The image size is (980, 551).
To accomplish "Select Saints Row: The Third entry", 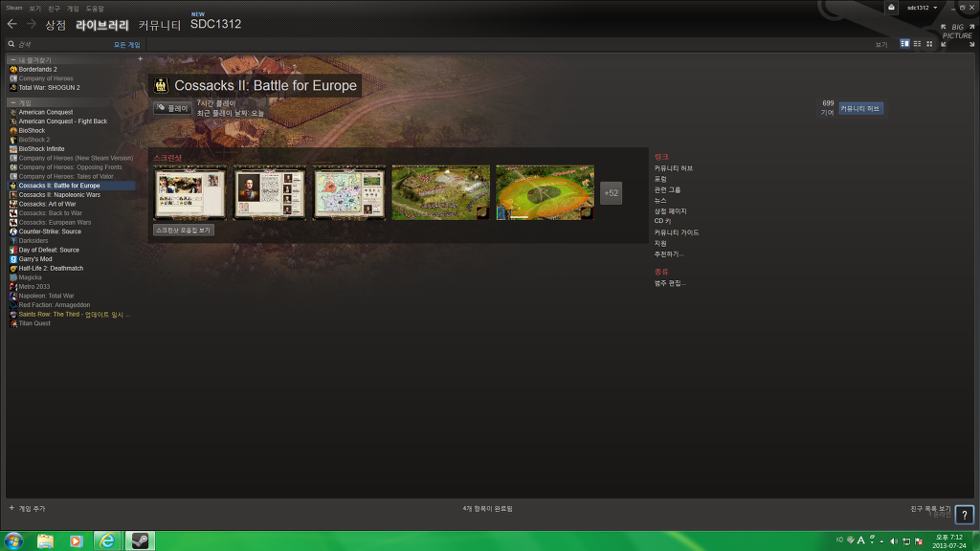I will tap(71, 314).
